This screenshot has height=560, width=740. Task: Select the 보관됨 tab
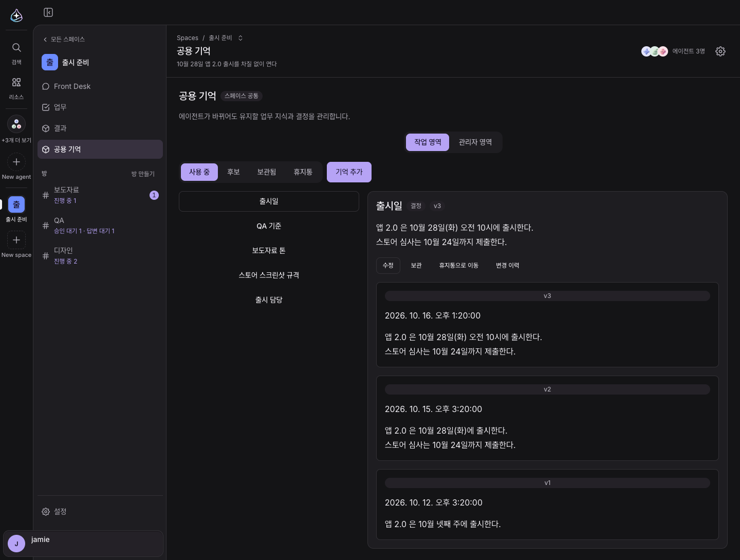point(267,172)
